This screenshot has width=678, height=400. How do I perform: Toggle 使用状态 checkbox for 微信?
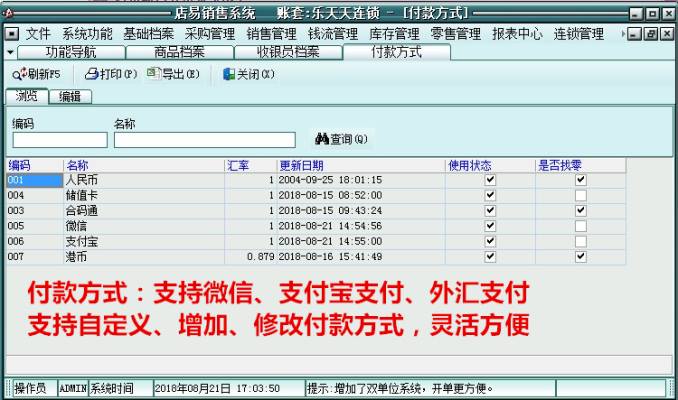(490, 226)
